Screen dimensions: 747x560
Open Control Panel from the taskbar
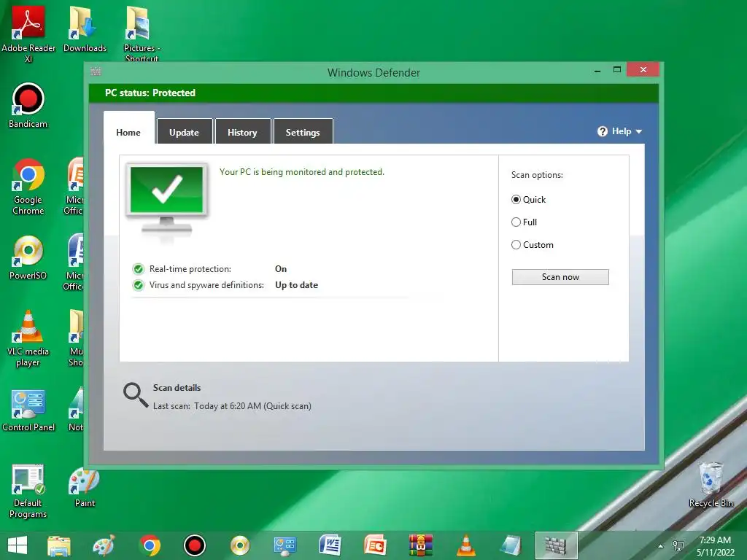[285, 545]
